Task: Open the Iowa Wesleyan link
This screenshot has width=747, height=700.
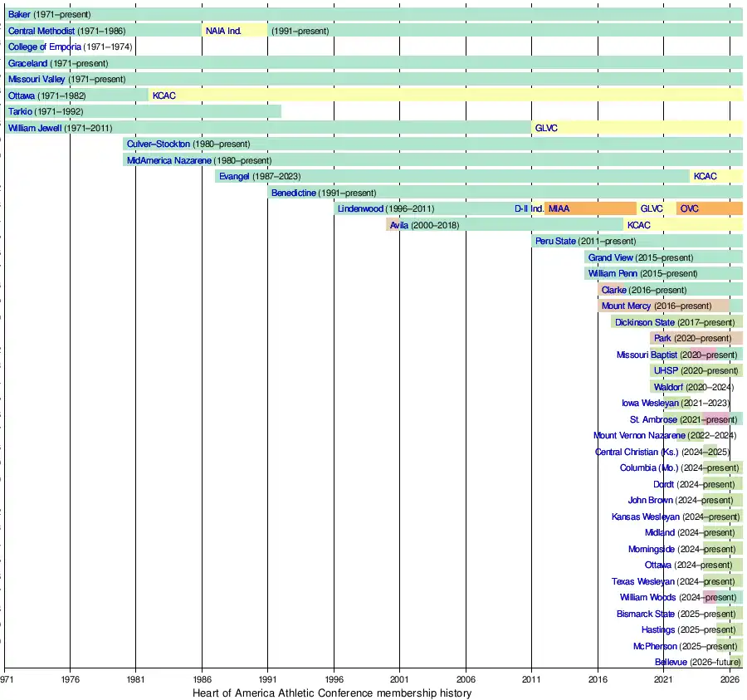Action: [650, 403]
